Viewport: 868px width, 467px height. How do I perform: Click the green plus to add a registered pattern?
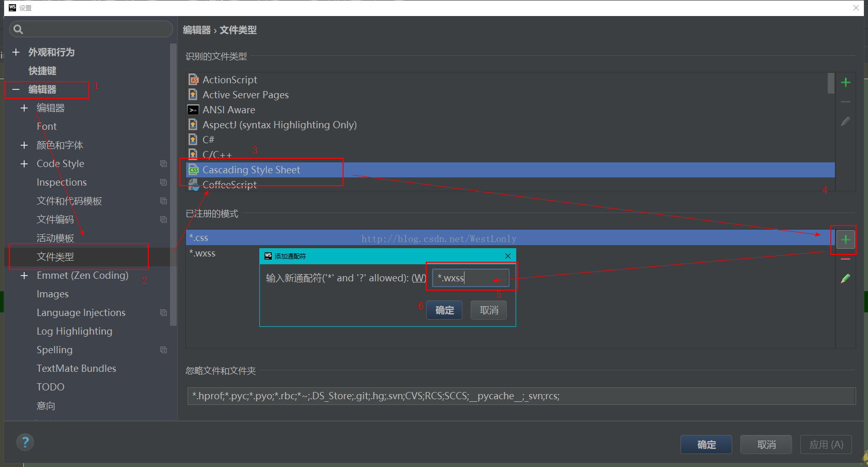(x=845, y=239)
